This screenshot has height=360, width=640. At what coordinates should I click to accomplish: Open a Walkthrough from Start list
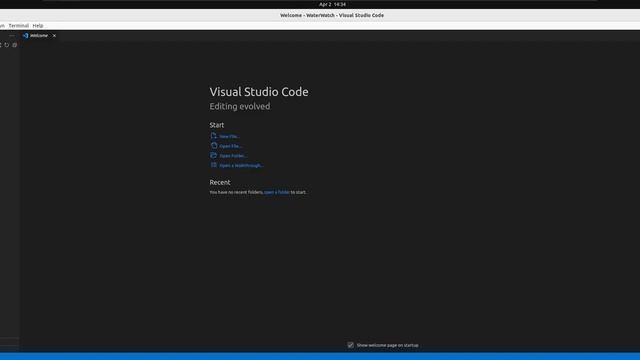(x=237, y=165)
